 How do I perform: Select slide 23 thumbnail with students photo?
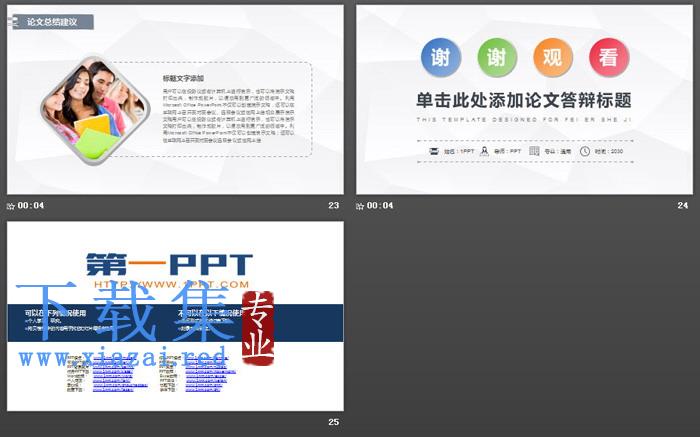175,100
